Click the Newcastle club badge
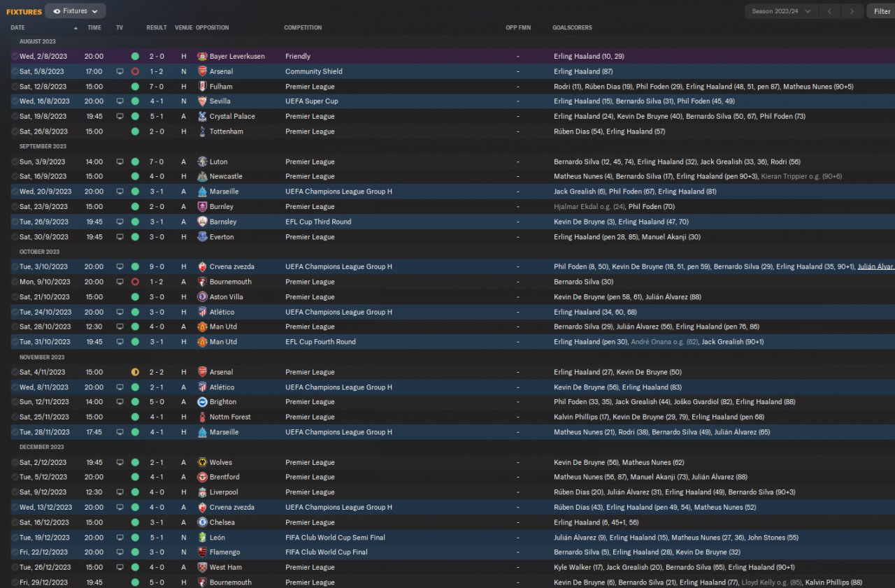The height and width of the screenshot is (588, 895). (202, 177)
